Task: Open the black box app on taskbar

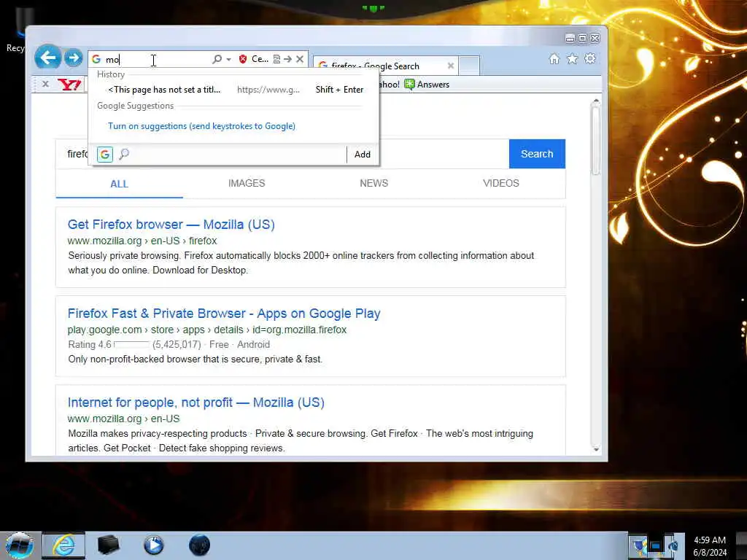Action: click(x=108, y=545)
